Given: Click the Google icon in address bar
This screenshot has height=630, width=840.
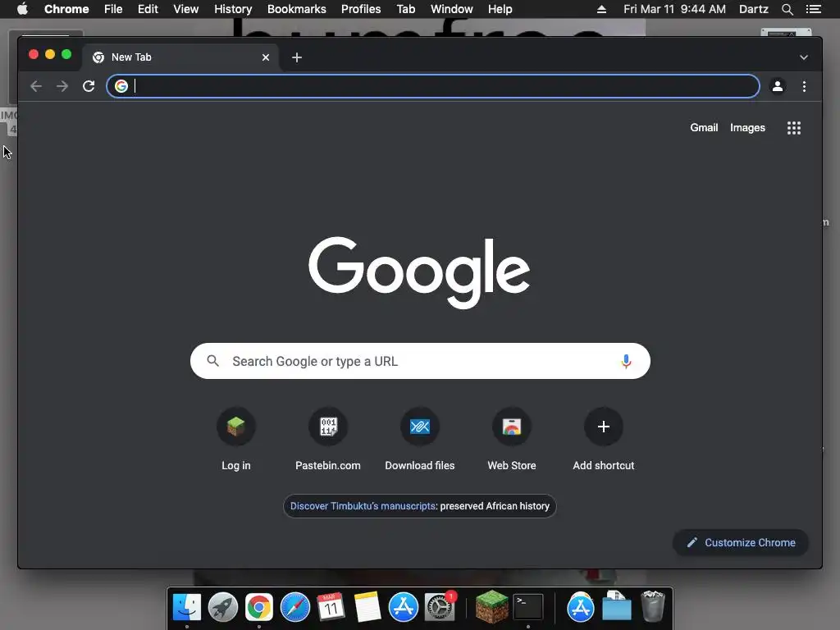Looking at the screenshot, I should pyautogui.click(x=121, y=86).
